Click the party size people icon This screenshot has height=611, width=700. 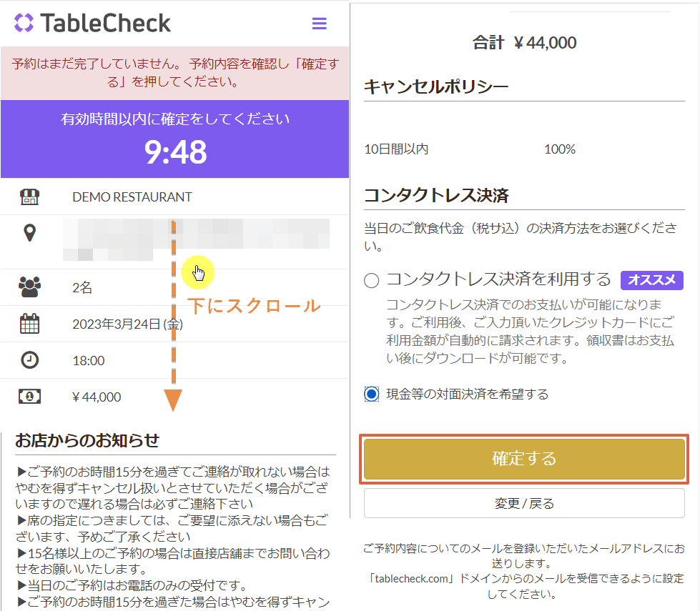click(29, 287)
